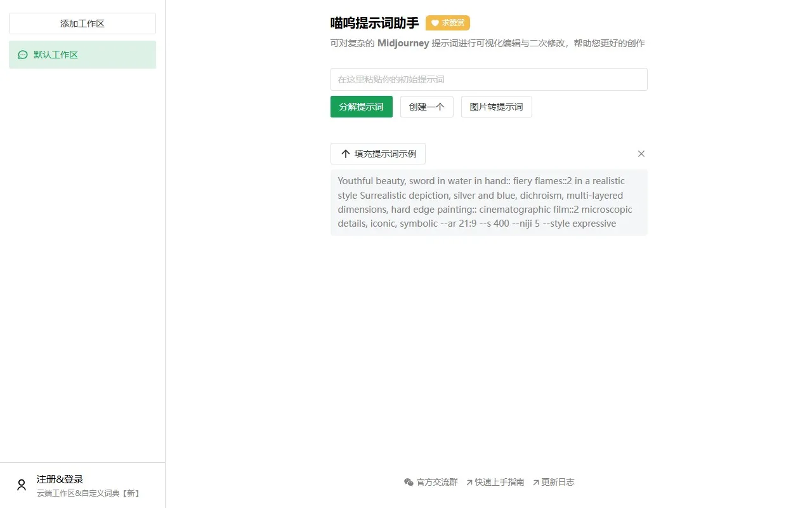Image resolution: width=812 pixels, height=508 pixels.
Task: Click the external-link arrow beside 更新日志
Action: [536, 482]
